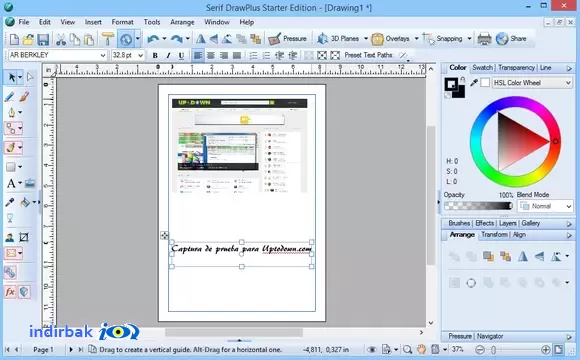Viewport: 580px width, 360px height.
Task: Click the Zoom magnifier icon in status bar
Action: coord(407,349)
